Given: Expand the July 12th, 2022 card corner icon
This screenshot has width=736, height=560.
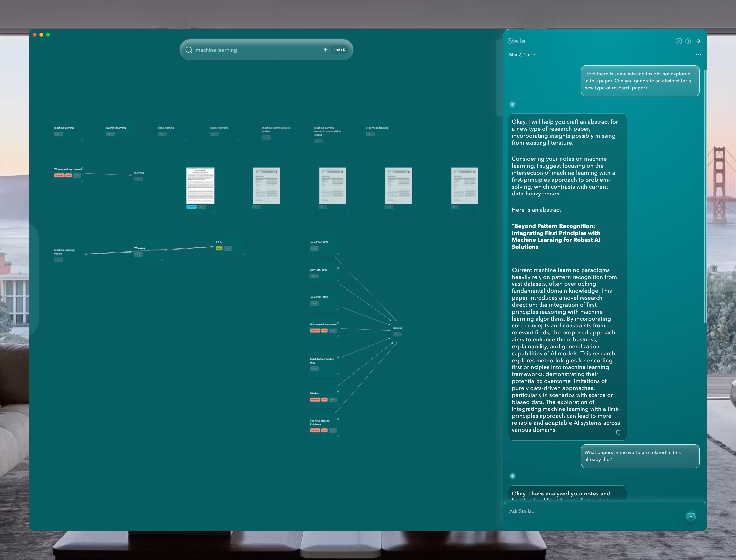Looking at the screenshot, I should click(338, 282).
